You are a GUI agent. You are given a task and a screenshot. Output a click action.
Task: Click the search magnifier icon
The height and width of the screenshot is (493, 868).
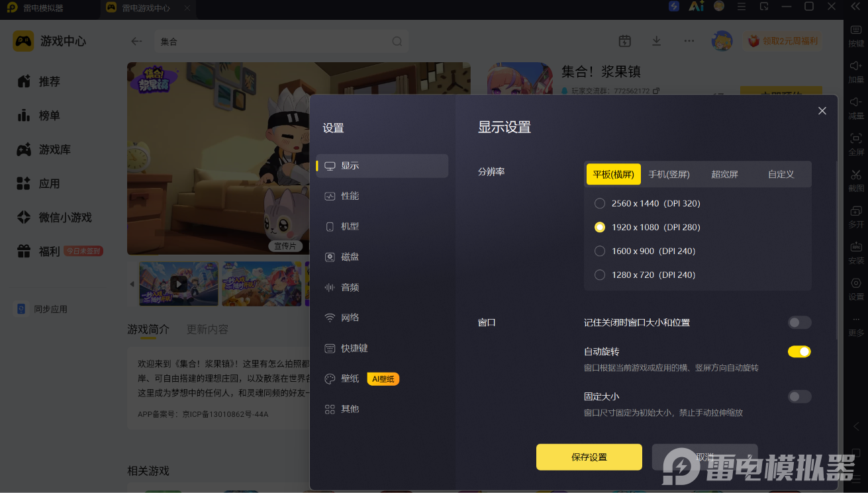point(397,41)
